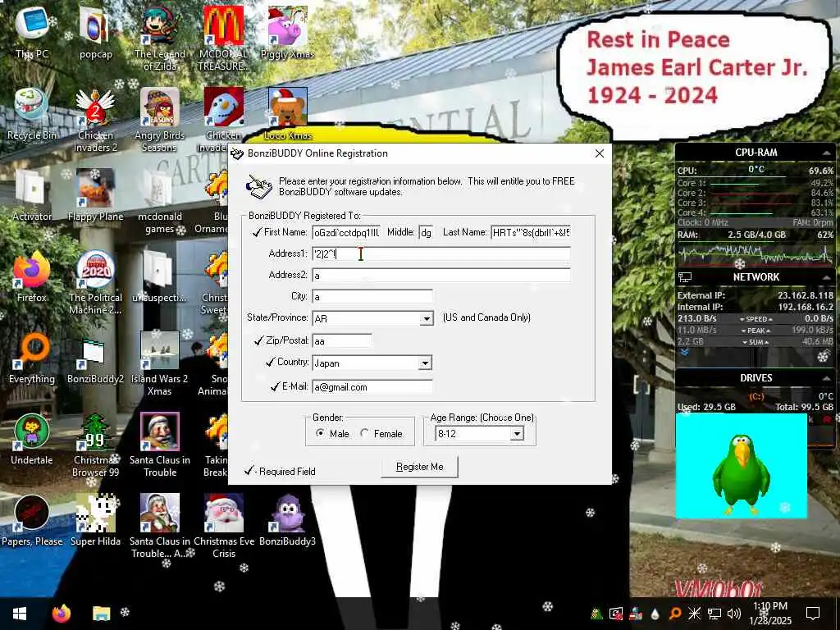Click into the Address1 field

pyautogui.click(x=441, y=254)
